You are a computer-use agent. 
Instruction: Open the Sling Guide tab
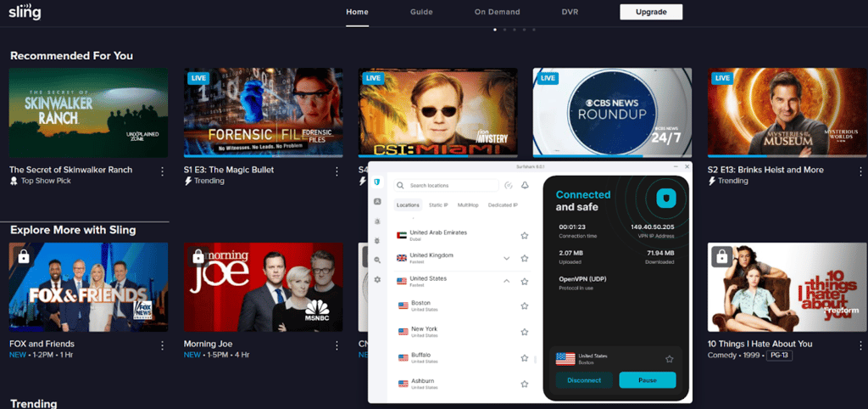(x=421, y=12)
